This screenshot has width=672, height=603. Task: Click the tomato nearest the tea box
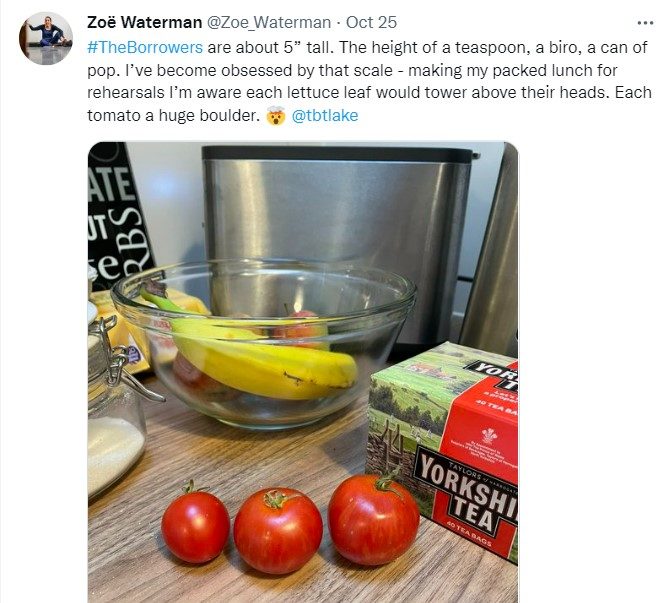pyautogui.click(x=374, y=517)
